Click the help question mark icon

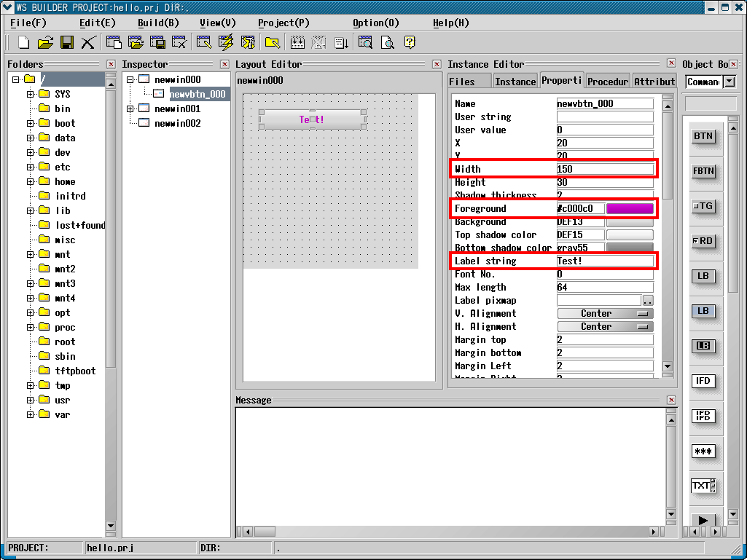410,42
